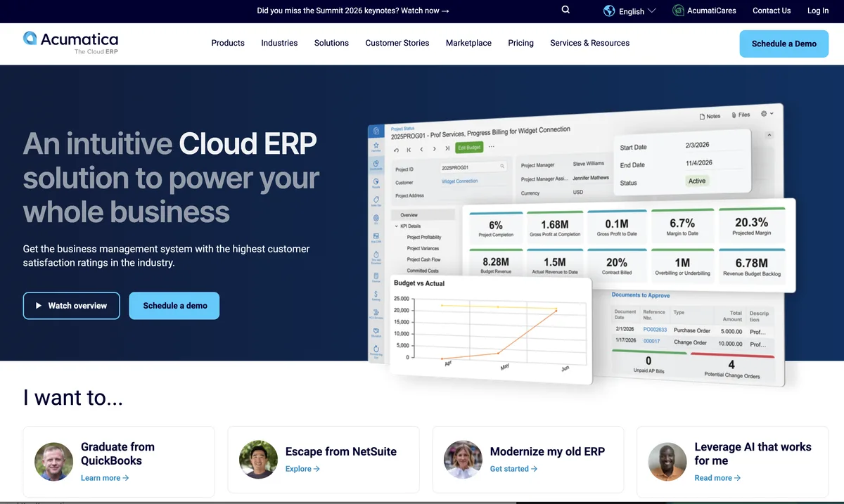Screen dimensions: 844x504
Task: Click the undo arrow in the project toolbar
Action: [396, 150]
